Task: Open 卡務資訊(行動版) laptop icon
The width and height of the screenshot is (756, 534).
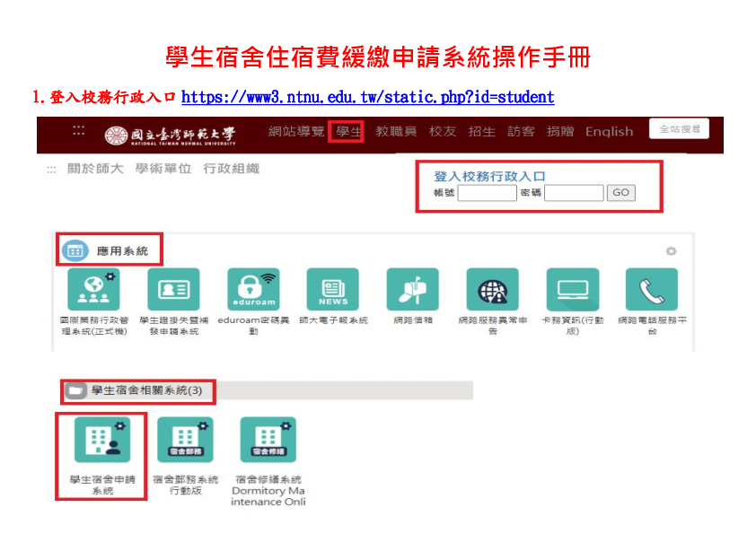Action: (x=572, y=290)
